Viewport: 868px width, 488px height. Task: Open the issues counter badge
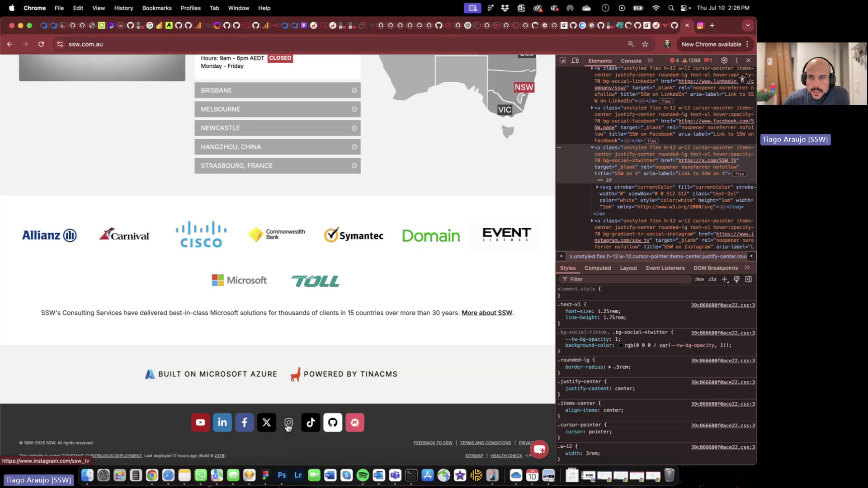(x=708, y=60)
